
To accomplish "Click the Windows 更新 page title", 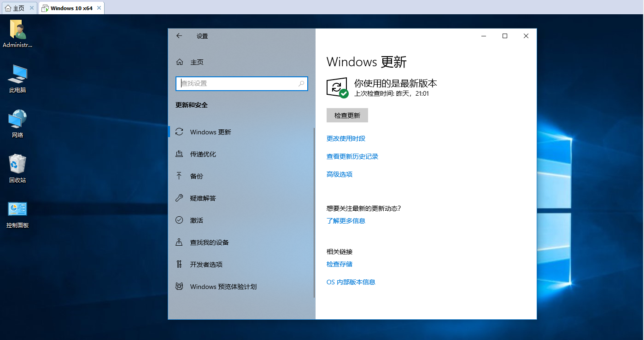I will [x=367, y=62].
